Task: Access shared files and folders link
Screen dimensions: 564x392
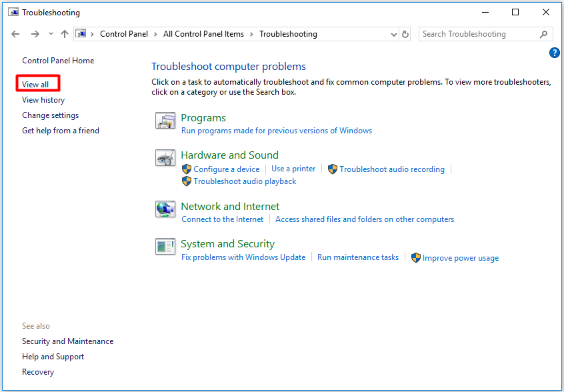Action: tap(365, 219)
